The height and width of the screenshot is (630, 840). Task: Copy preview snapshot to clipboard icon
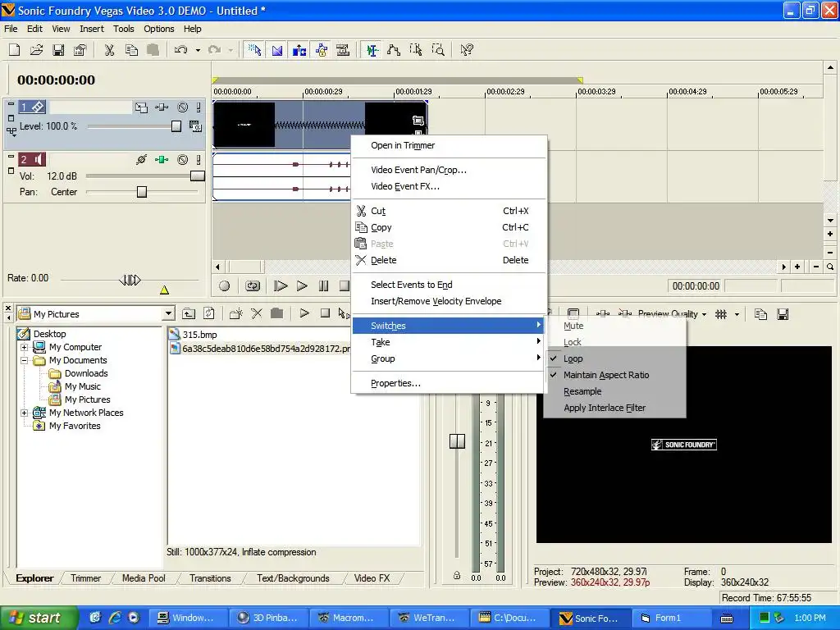coord(760,314)
